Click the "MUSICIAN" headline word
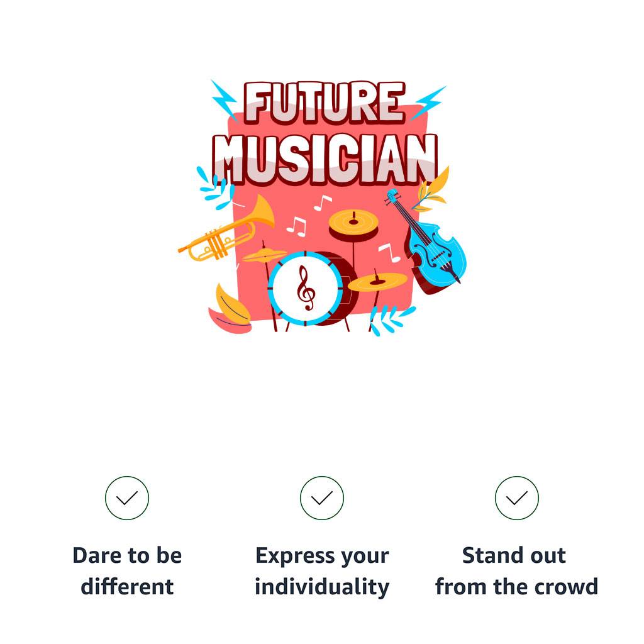 click(325, 157)
